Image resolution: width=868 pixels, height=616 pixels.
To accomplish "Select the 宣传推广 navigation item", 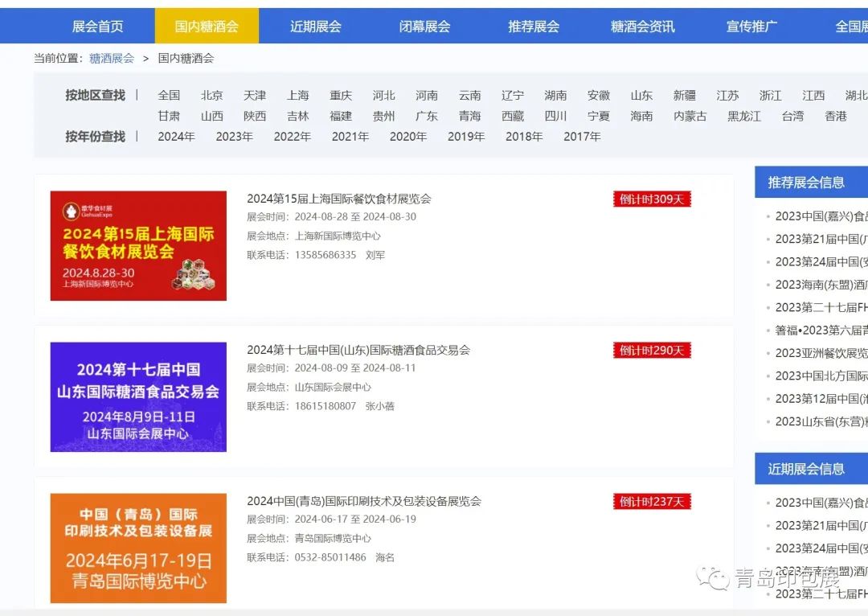I will click(x=751, y=27).
